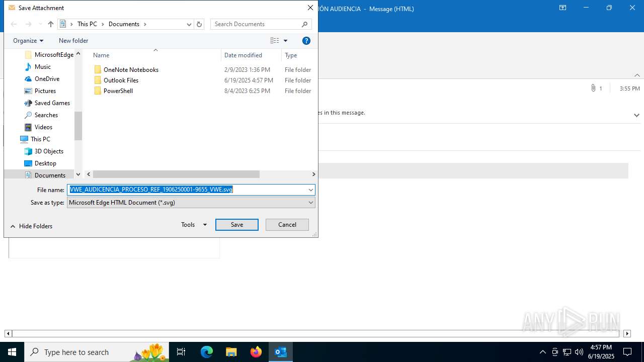Screen dimensions: 644x362
Task: Launch Microsoft Edge from taskbar
Action: click(x=207, y=352)
